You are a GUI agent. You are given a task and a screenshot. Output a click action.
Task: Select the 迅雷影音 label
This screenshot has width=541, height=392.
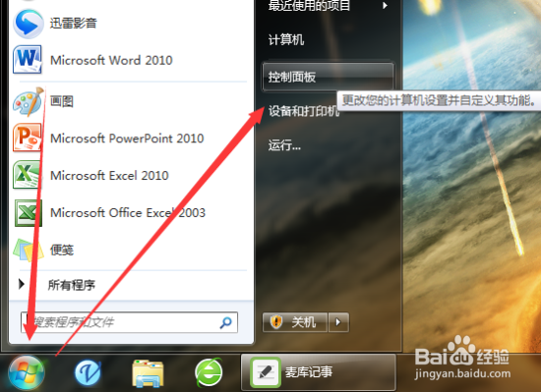(x=73, y=23)
